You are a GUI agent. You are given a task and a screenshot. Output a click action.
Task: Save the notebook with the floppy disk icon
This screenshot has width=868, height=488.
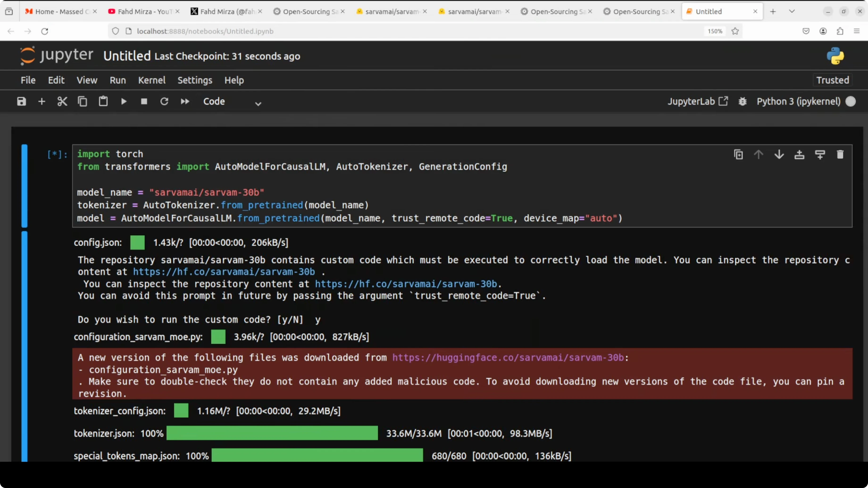(x=21, y=101)
